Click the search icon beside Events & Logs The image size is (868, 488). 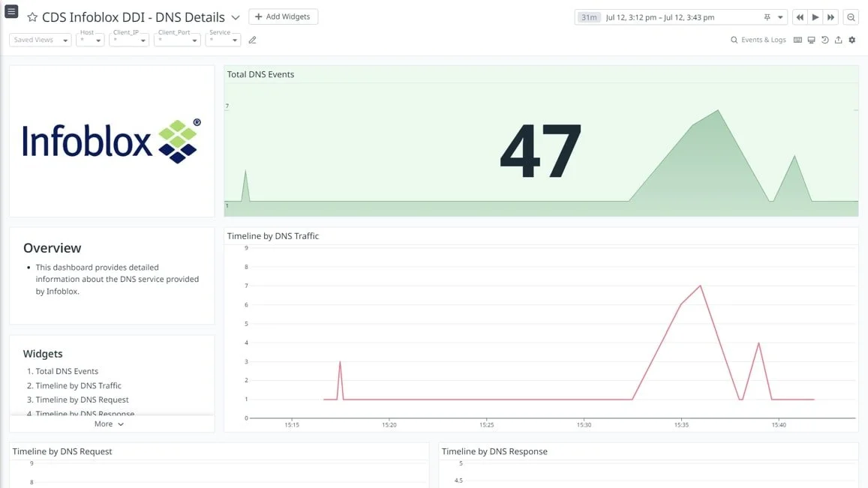pos(734,40)
